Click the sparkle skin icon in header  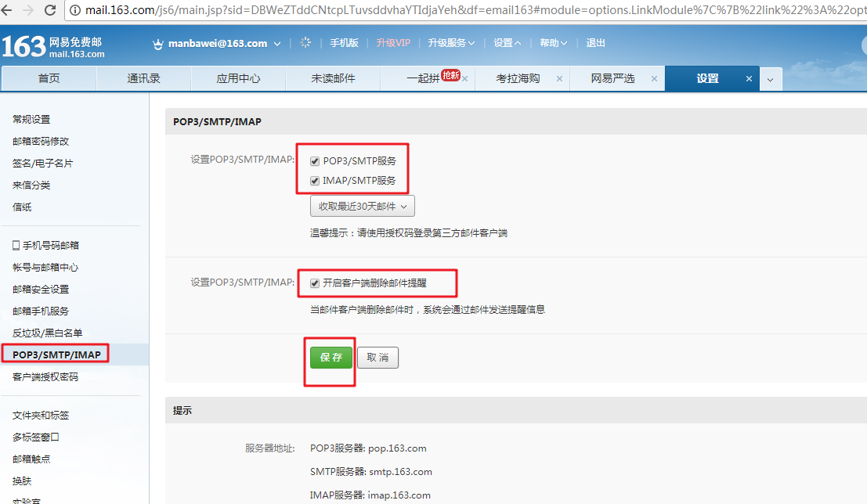305,43
